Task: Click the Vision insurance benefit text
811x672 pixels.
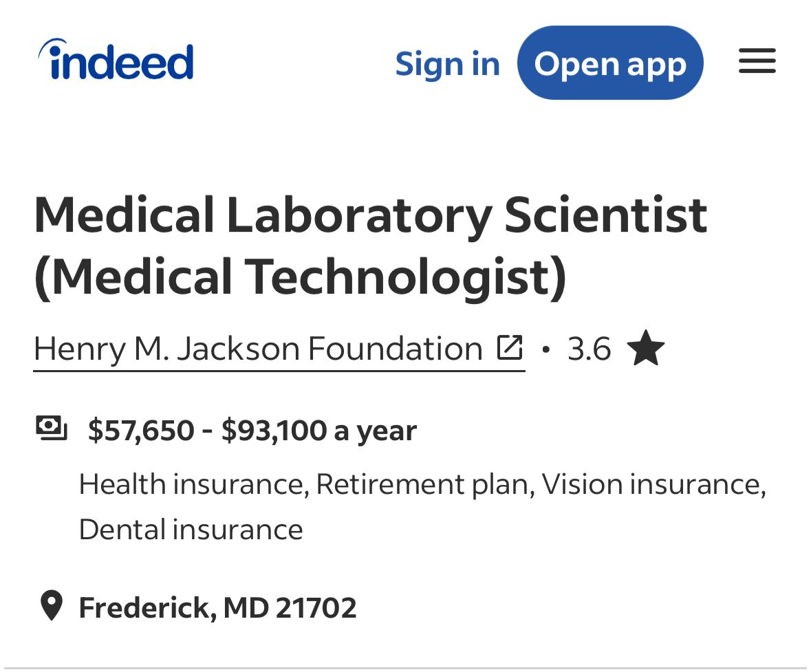Action: [x=652, y=484]
